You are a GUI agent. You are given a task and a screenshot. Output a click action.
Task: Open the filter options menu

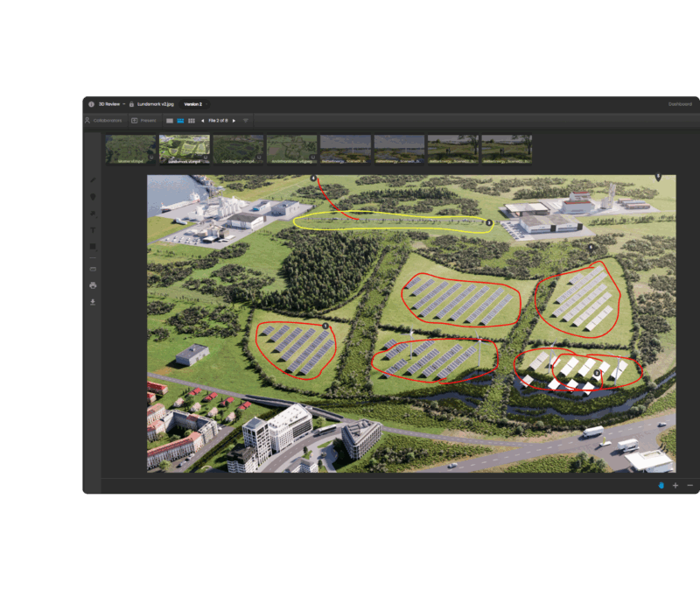pyautogui.click(x=246, y=121)
